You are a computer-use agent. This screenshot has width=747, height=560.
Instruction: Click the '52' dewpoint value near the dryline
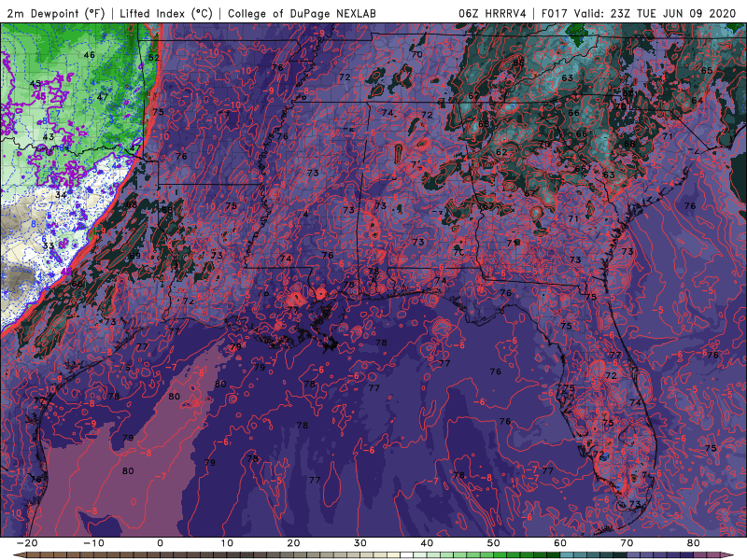click(x=154, y=58)
